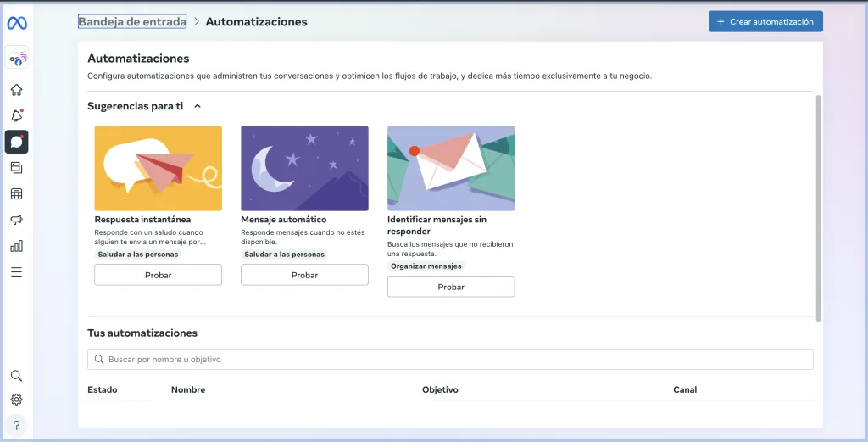Focus the Buscar por nombre u objetivo field
This screenshot has width=868, height=442.
[451, 360]
